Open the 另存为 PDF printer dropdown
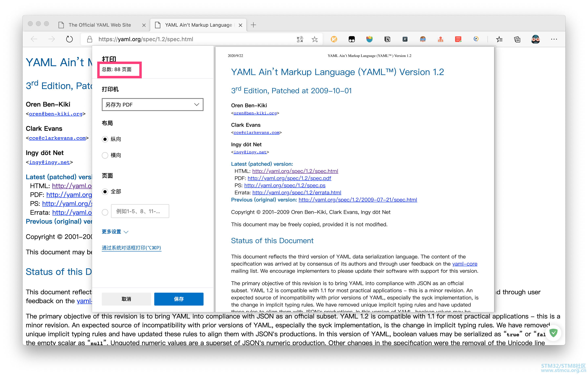This screenshot has height=375, width=588. tap(152, 105)
